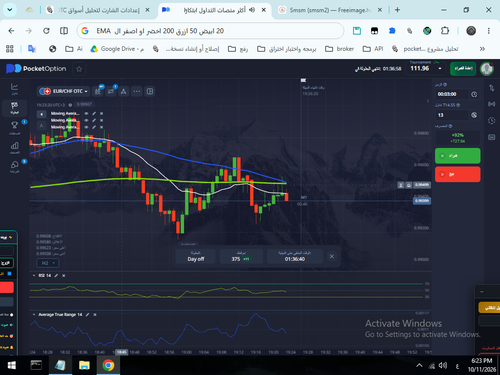Focus the browser address bar

(x=210, y=31)
